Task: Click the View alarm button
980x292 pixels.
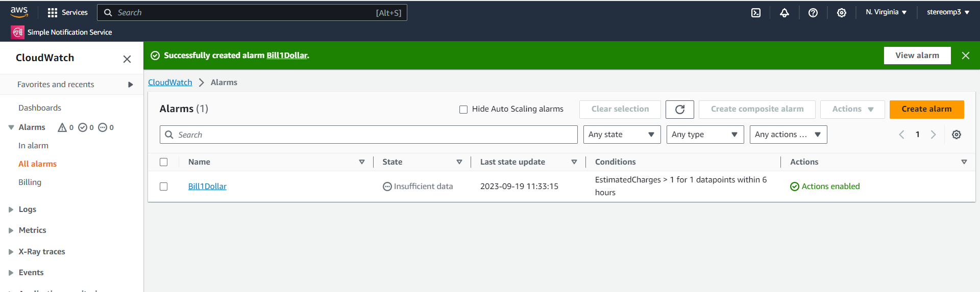Action: 917,56
